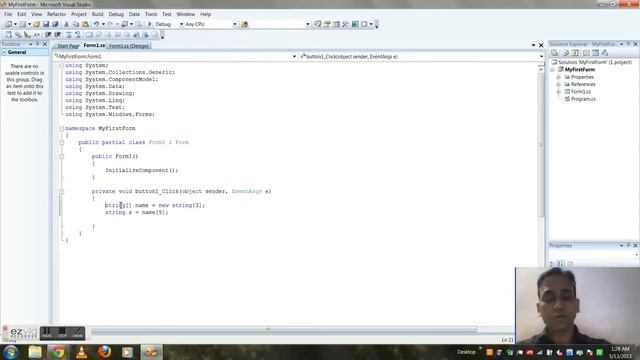Click View Code icon in Solution Explorer
Viewport: 640px width, 360px height.
pos(586,53)
